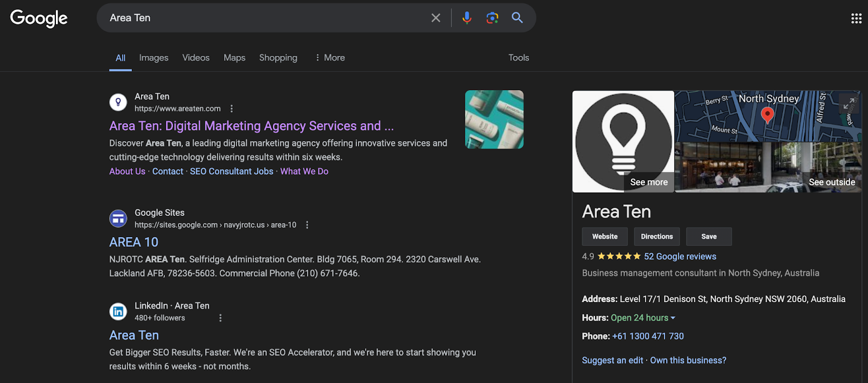Image resolution: width=868 pixels, height=383 pixels.
Task: Select the All results tab
Action: 120,58
